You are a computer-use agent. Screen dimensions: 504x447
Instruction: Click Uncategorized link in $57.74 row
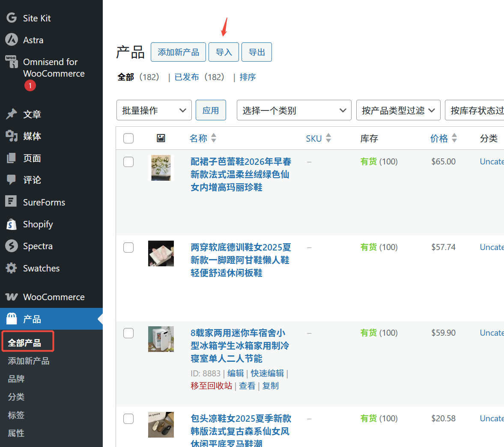pos(492,247)
